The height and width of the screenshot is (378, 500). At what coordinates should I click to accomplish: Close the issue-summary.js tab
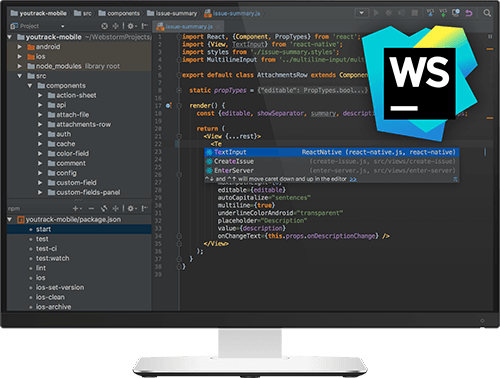[218, 27]
